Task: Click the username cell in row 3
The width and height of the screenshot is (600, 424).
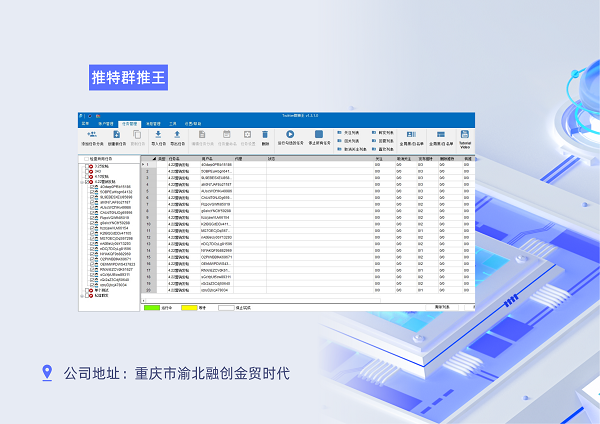Action: (217, 178)
